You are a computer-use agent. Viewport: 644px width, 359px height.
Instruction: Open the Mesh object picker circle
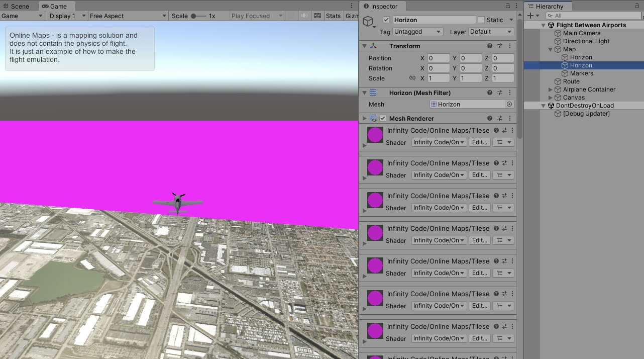pos(509,104)
